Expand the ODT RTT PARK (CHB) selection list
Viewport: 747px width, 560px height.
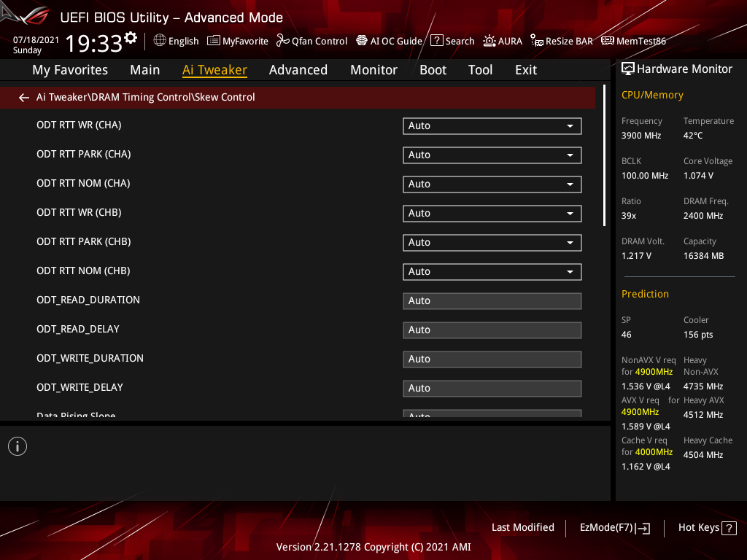tap(492, 242)
